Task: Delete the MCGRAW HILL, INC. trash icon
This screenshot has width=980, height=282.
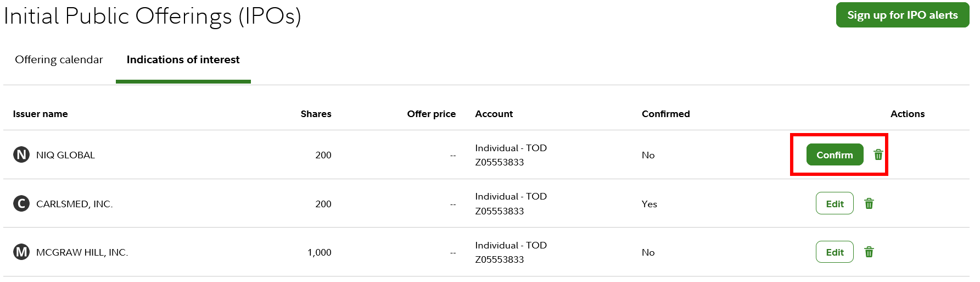Action: click(869, 252)
